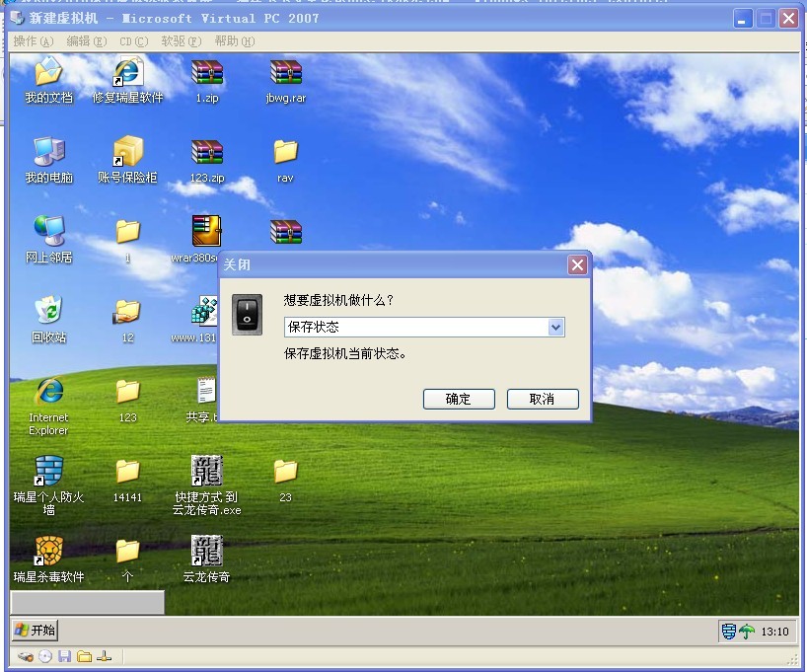807x672 pixels.
Task: Click the wrar380sc installer icon
Action: click(x=206, y=231)
